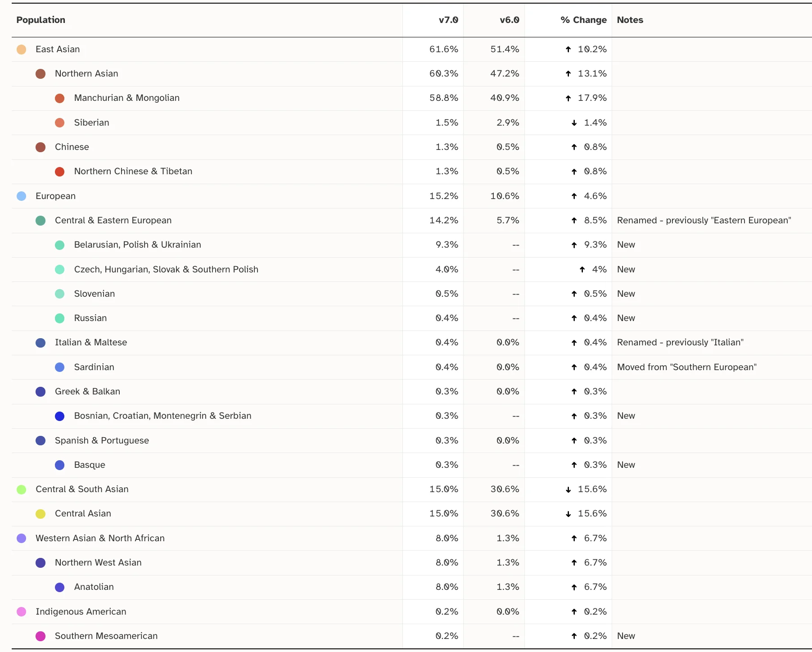The height and width of the screenshot is (652, 812).
Task: Select the East Asian population label
Action: tap(58, 49)
